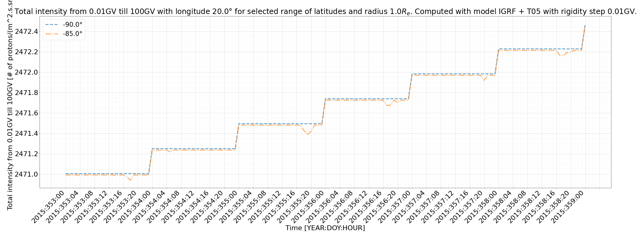Click x-axis tick label 2015:353:16
The width and height of the screenshot is (644, 239).
(106, 207)
